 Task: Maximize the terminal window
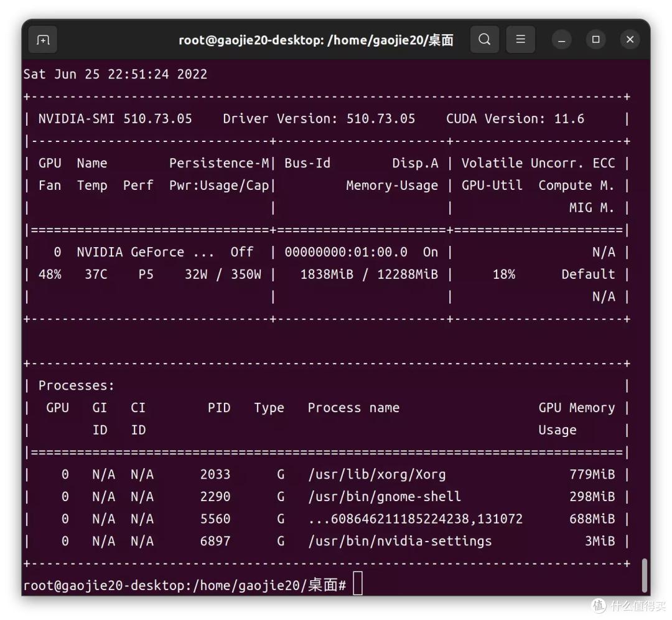(595, 40)
